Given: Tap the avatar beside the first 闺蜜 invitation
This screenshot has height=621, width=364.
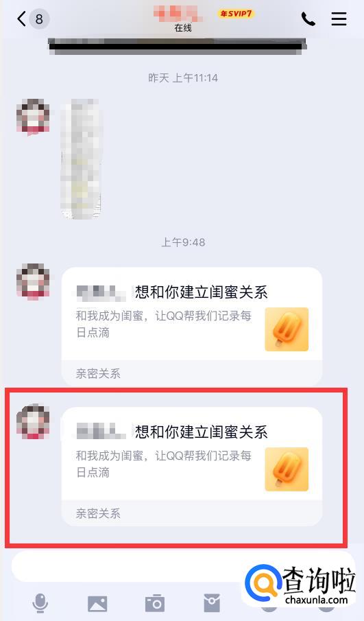Looking at the screenshot, I should click(33, 281).
